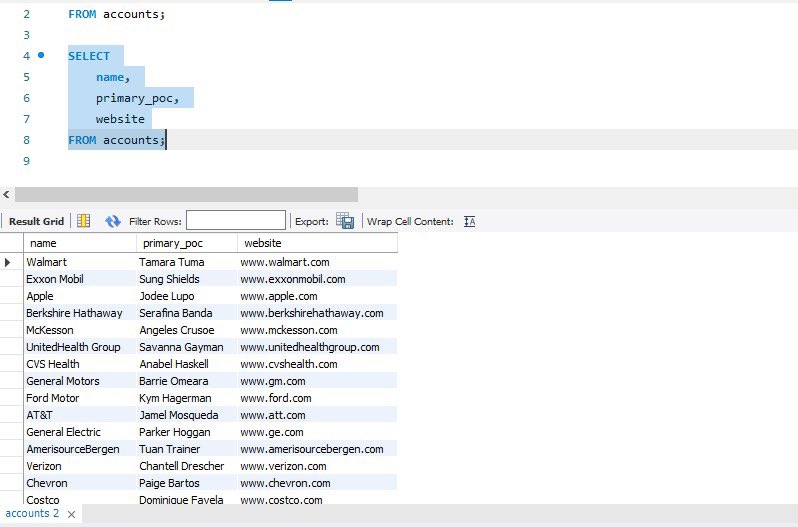
Task: Sort by the website column header
Action: 317,243
